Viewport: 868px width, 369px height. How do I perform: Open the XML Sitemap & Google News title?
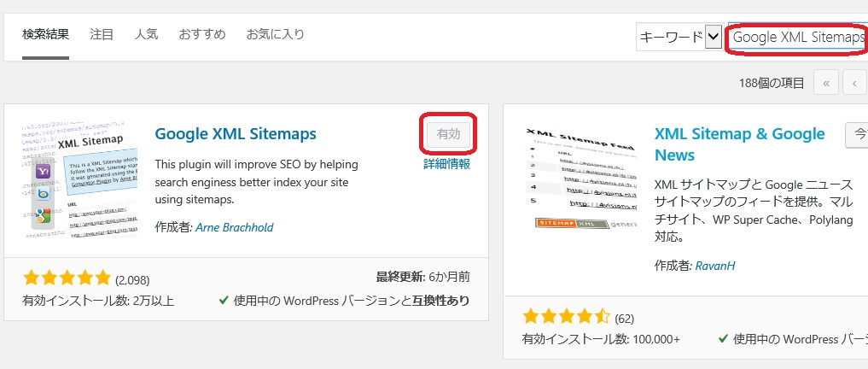pyautogui.click(x=739, y=144)
